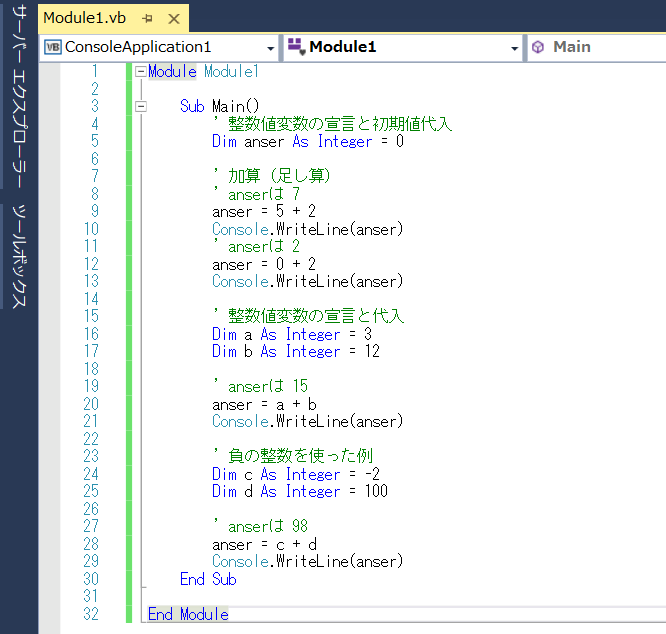Click the Module1 module icon
Viewport: 666px width, 634px height.
click(296, 46)
